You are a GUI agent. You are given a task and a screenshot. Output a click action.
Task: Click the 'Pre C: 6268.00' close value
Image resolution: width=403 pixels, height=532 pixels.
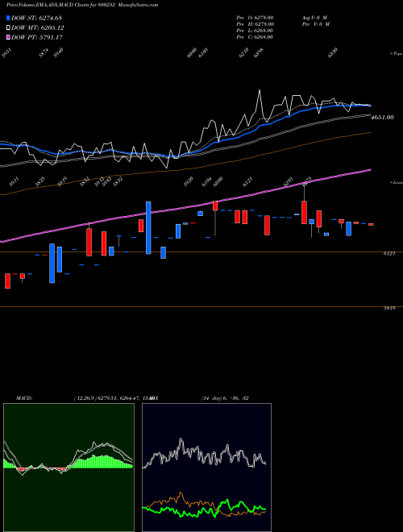tap(255, 37)
